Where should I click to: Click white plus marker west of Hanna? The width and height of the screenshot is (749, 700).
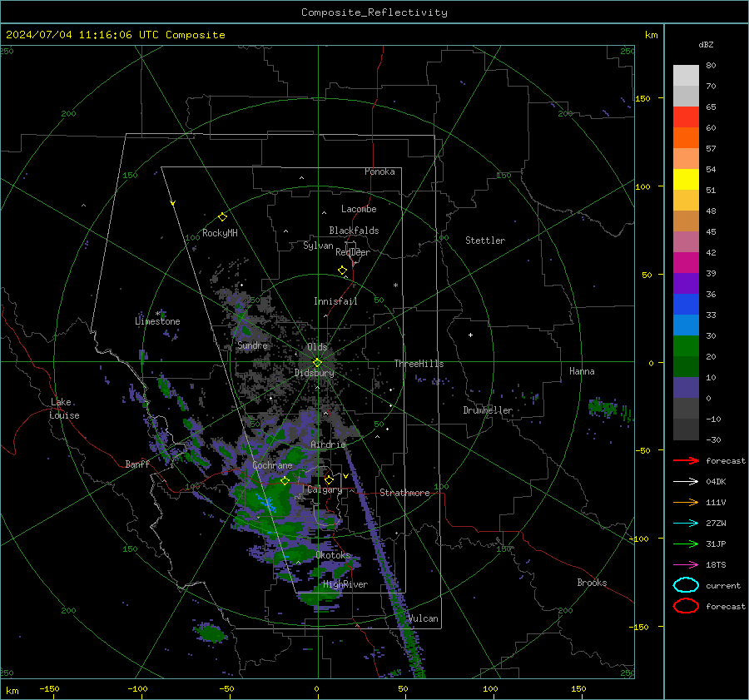pos(470,335)
